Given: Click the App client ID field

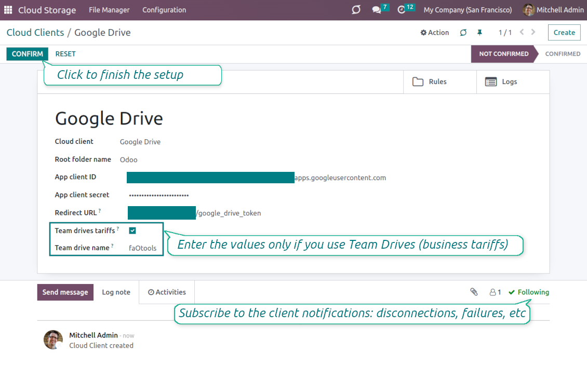Looking at the screenshot, I should point(257,178).
